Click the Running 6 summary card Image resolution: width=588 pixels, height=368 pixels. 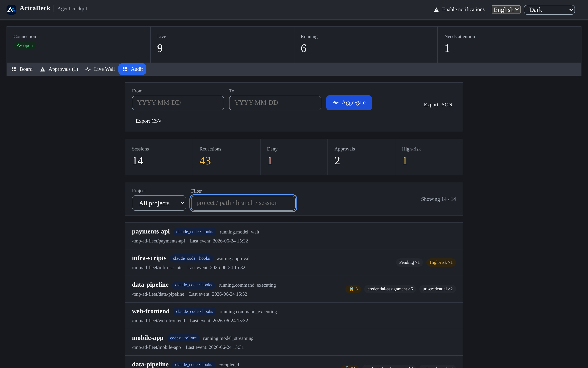[366, 45]
